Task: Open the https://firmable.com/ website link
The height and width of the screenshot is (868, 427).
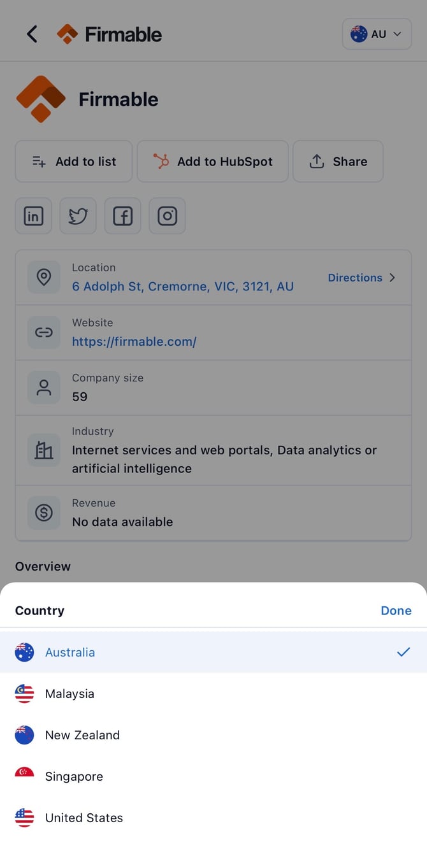Action: click(x=134, y=341)
